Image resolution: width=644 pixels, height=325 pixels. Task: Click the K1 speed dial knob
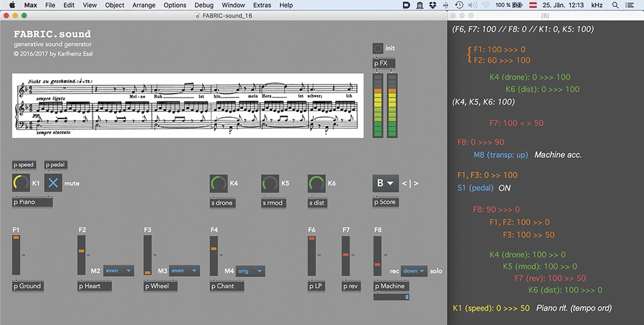tap(21, 183)
